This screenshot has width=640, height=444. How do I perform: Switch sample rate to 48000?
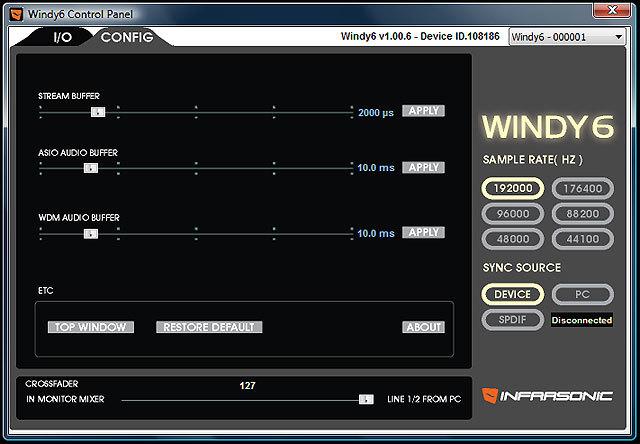pyautogui.click(x=513, y=239)
